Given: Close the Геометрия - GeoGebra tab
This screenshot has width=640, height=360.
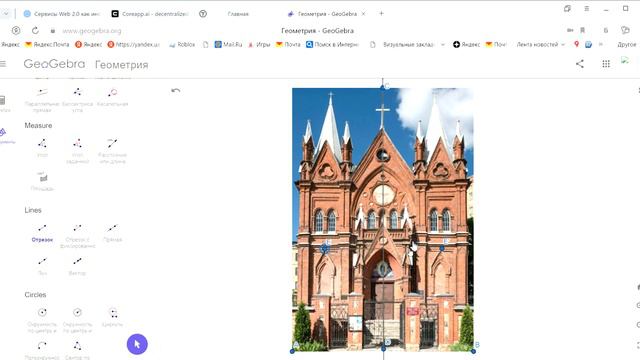Looking at the screenshot, I should coord(363,14).
